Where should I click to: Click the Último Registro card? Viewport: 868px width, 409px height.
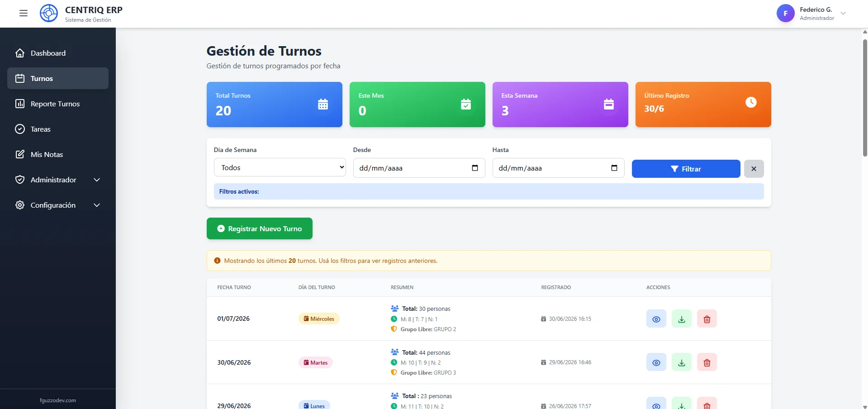click(703, 105)
